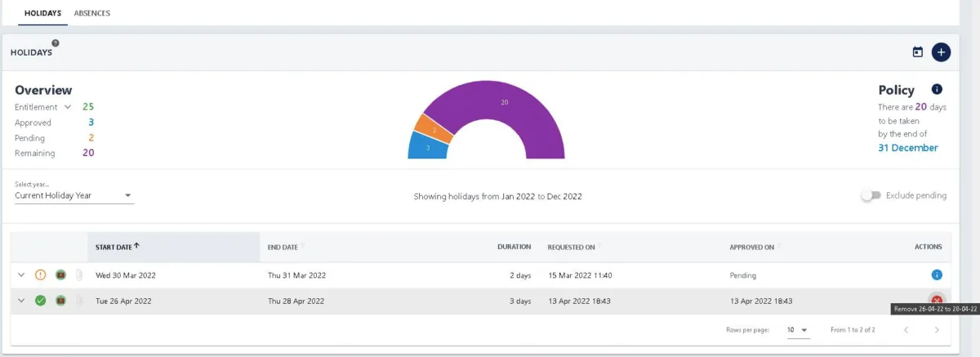The image size is (980, 357).
Task: Go to the next page arrow
Action: (x=937, y=330)
